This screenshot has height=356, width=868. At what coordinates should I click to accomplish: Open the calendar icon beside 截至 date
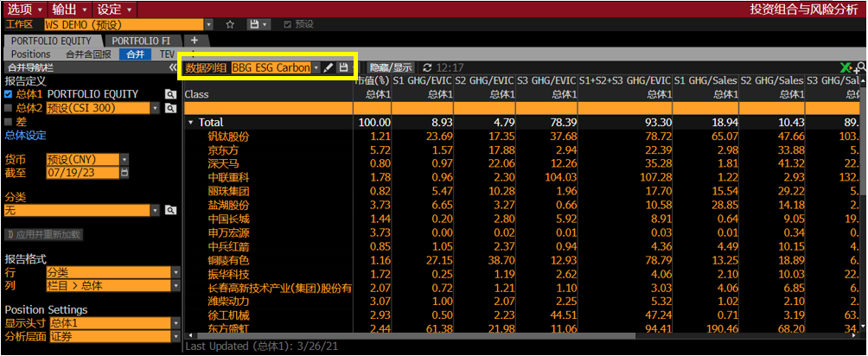point(124,173)
